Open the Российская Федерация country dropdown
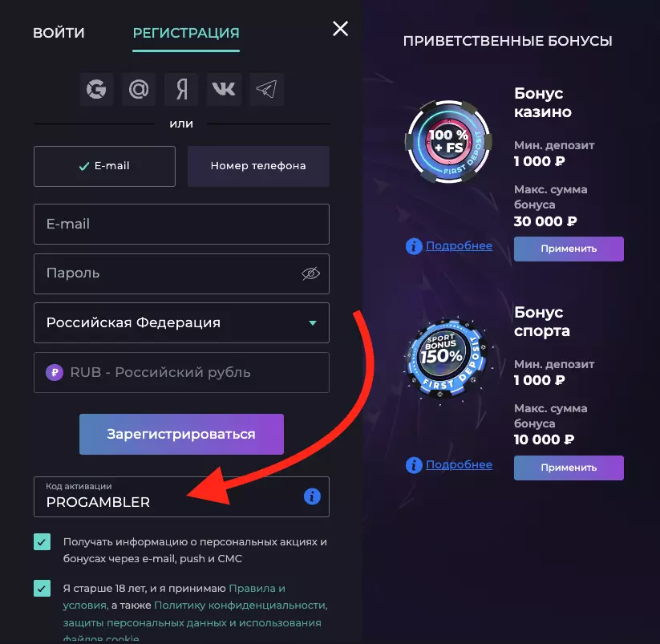The width and height of the screenshot is (660, 644). pos(181,322)
